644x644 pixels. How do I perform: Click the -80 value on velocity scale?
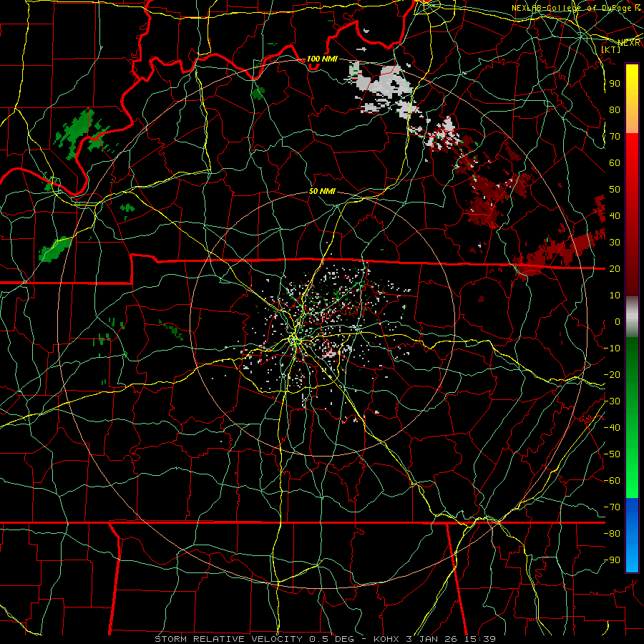pos(612,534)
